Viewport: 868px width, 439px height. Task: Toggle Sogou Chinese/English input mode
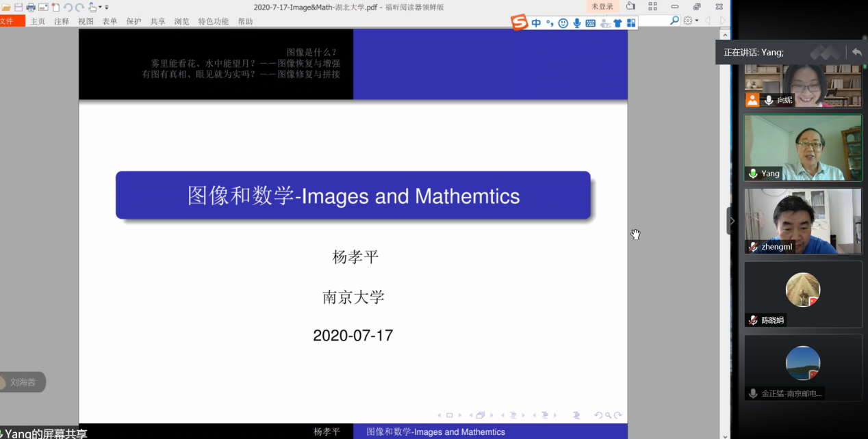(x=536, y=23)
